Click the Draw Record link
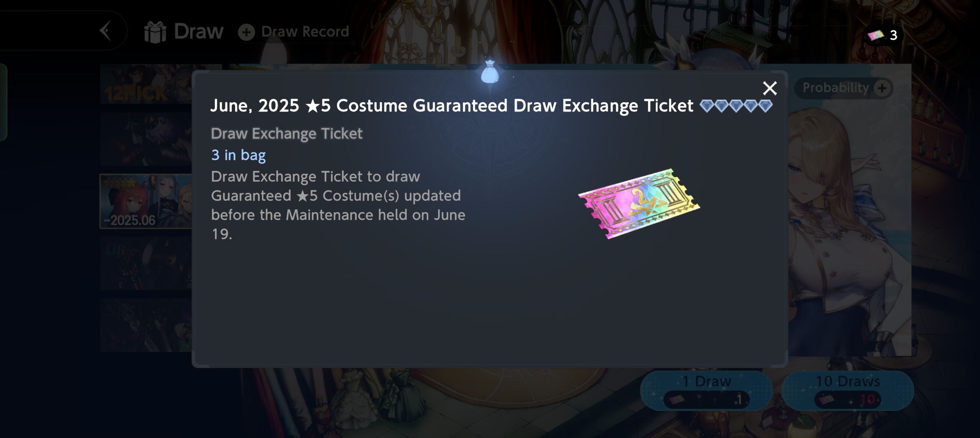This screenshot has width=980, height=438. 305,32
